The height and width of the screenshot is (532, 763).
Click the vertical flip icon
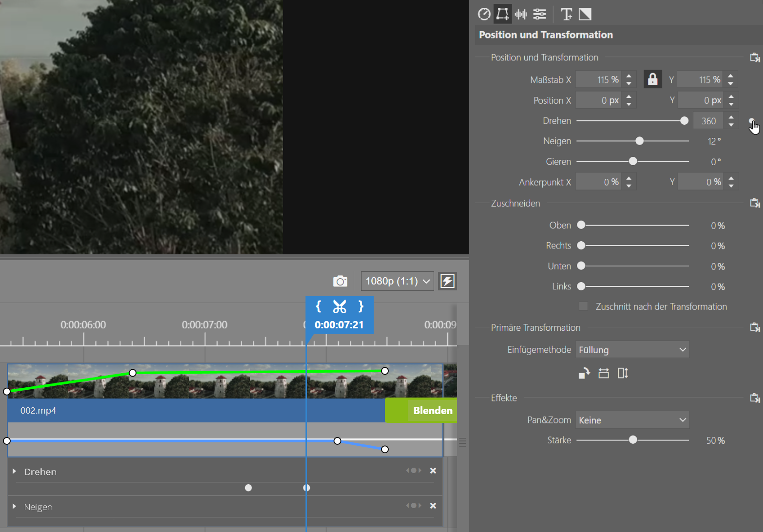[623, 373]
